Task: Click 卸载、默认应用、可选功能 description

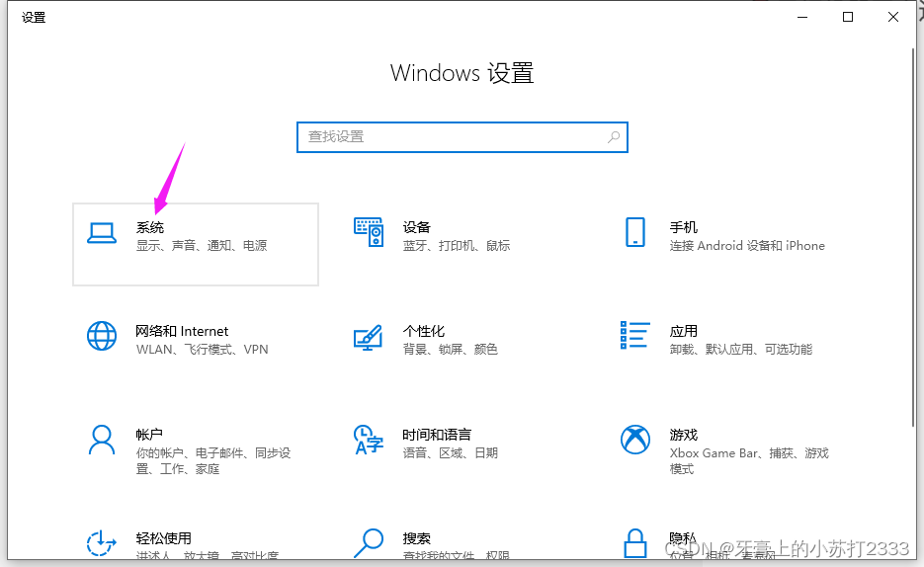Action: point(741,349)
